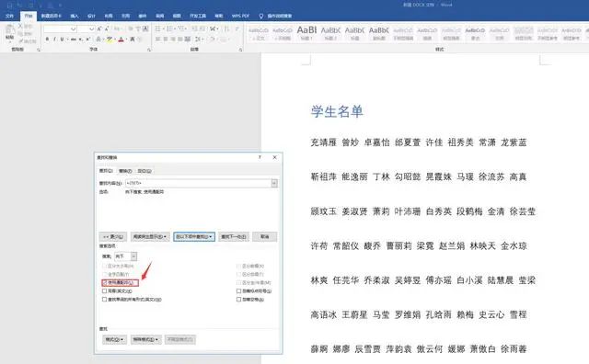Click the Cancel button in Find dialog
Image resolution: width=589 pixels, height=364 pixels.
click(x=265, y=237)
